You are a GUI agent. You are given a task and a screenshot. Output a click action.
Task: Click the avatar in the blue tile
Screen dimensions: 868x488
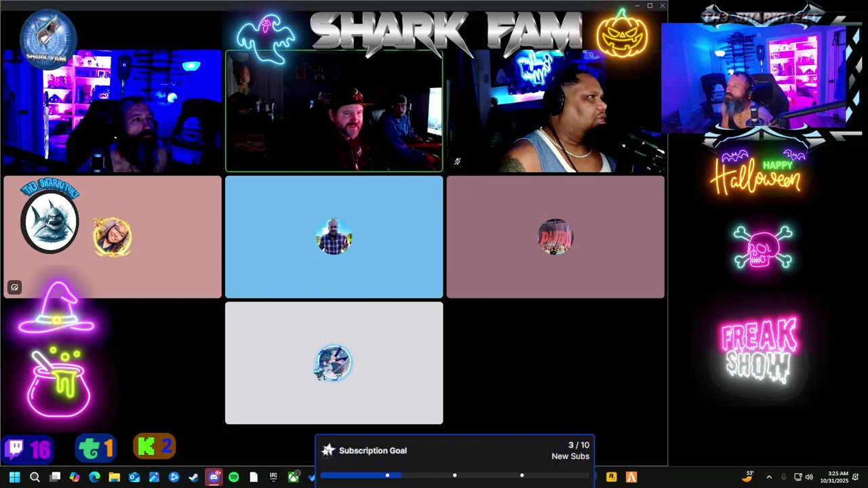click(334, 237)
